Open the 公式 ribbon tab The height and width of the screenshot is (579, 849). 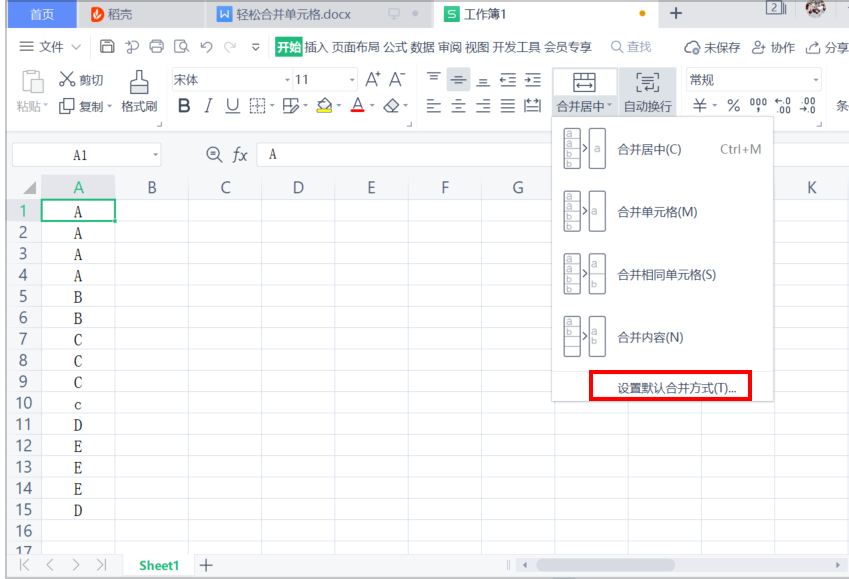395,47
